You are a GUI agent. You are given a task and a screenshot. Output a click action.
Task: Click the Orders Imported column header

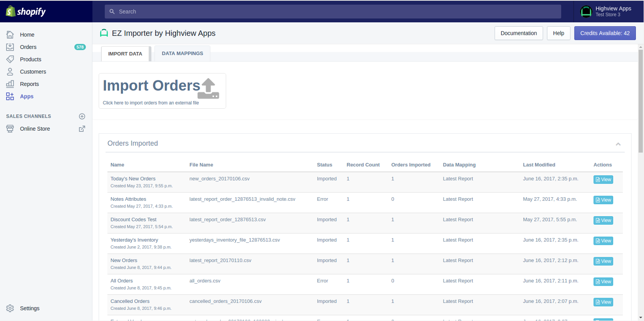pos(411,165)
